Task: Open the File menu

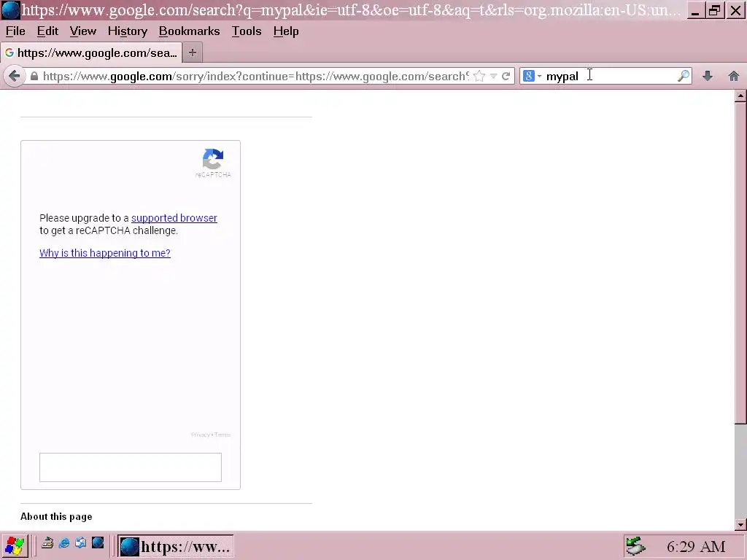Action: (x=15, y=31)
